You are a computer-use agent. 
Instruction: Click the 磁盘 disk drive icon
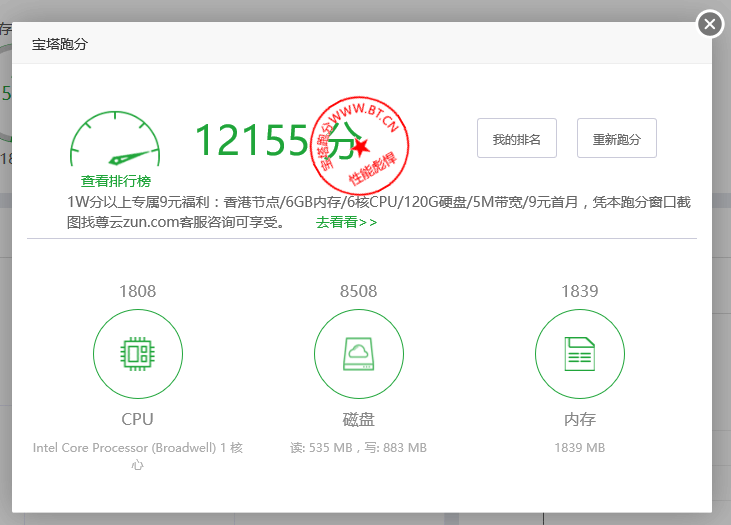(359, 354)
